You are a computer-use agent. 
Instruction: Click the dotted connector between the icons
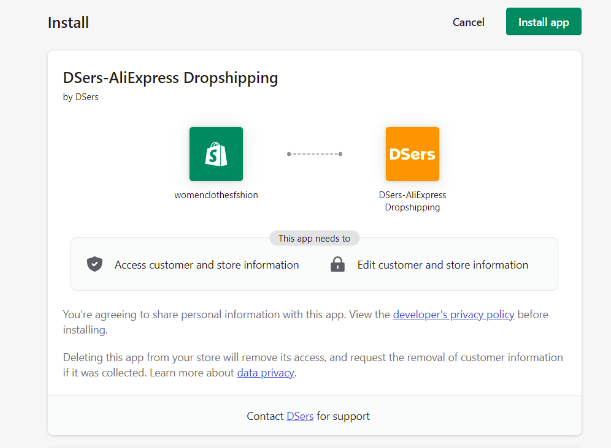click(314, 154)
